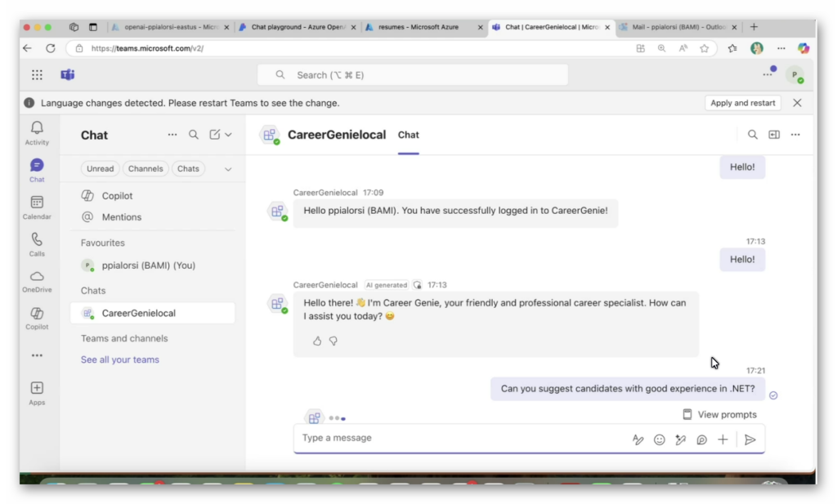
Task: Open browser settings and more menu
Action: pos(781,48)
